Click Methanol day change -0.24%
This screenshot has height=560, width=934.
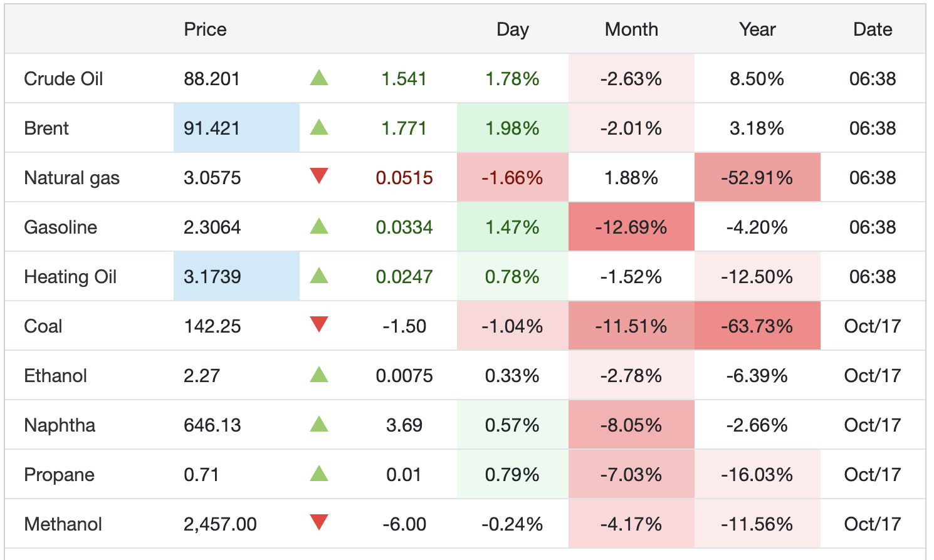[x=512, y=524]
